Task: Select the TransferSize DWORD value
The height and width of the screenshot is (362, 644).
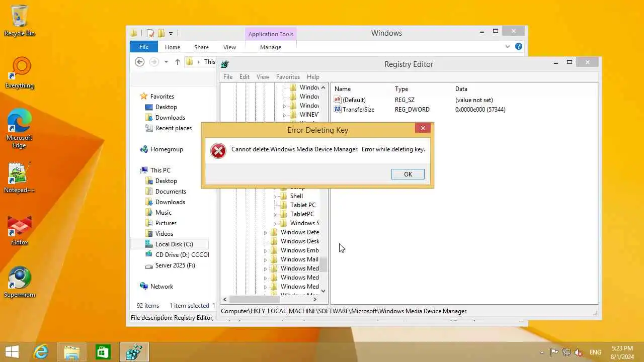Action: click(x=354, y=110)
